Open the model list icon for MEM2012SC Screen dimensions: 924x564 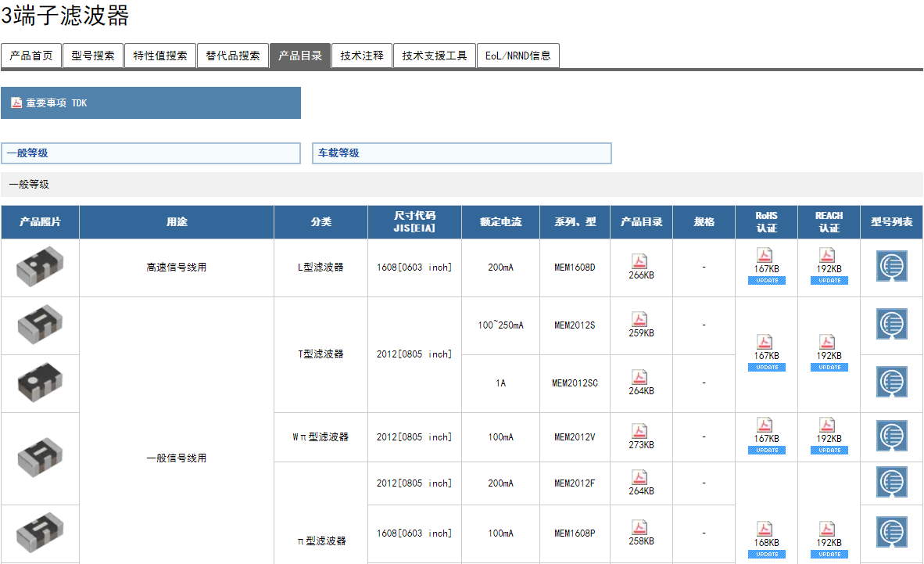click(x=891, y=383)
